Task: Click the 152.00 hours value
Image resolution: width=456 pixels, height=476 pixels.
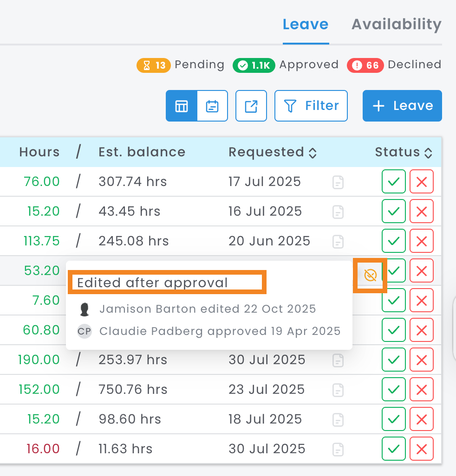Action: coord(39,389)
